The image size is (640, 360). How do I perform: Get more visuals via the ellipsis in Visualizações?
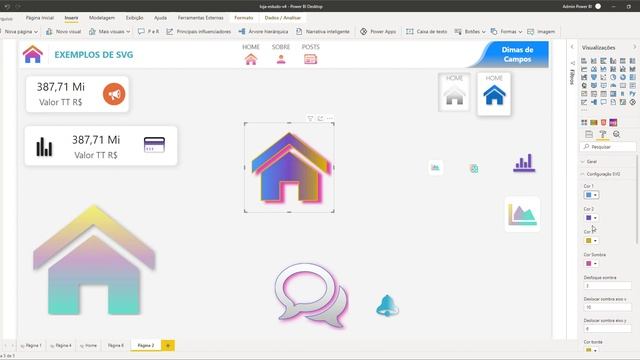[584, 110]
